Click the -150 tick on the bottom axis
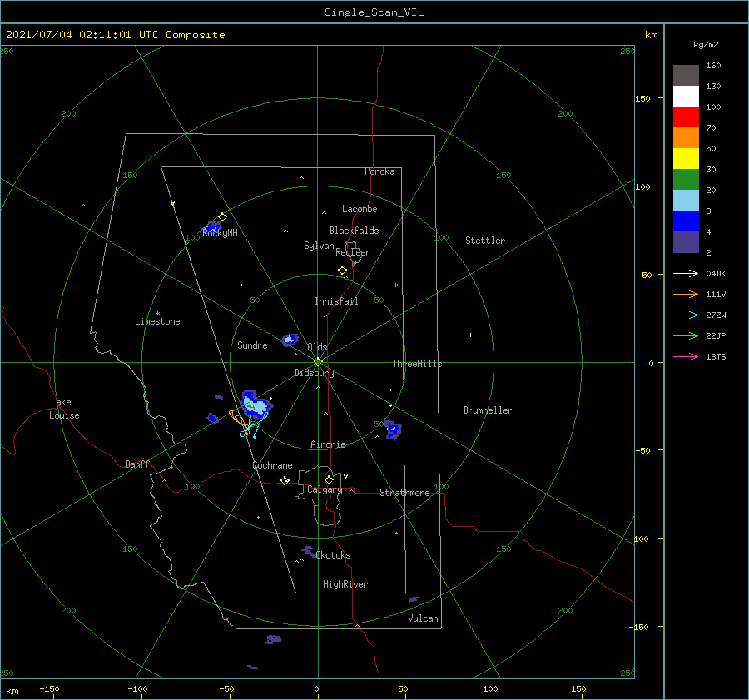This screenshot has width=749, height=700. [x=49, y=688]
